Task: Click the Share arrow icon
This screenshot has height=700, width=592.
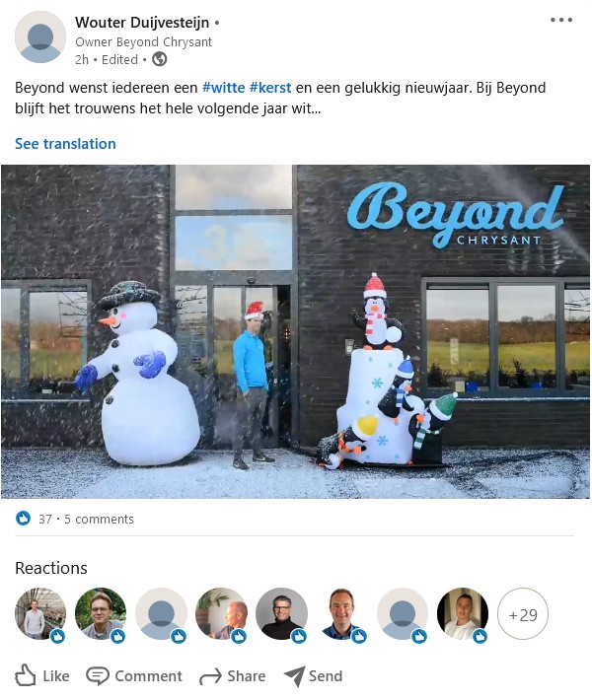Action: (x=210, y=676)
